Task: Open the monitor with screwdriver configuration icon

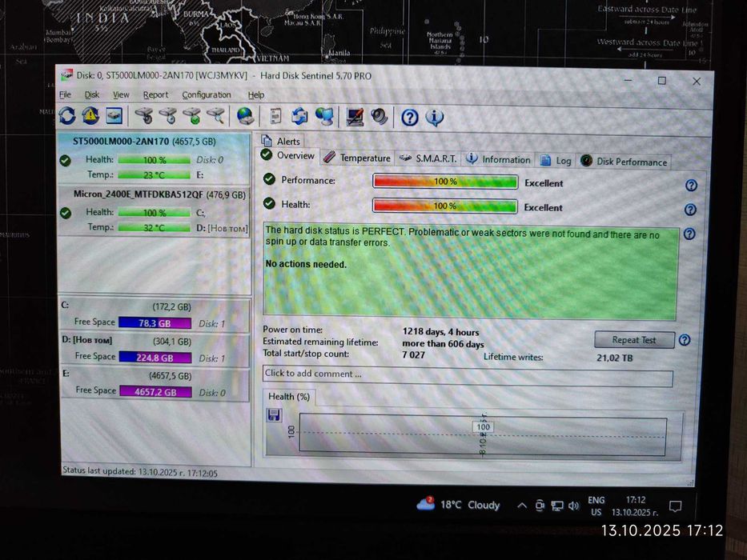Action: (x=355, y=117)
